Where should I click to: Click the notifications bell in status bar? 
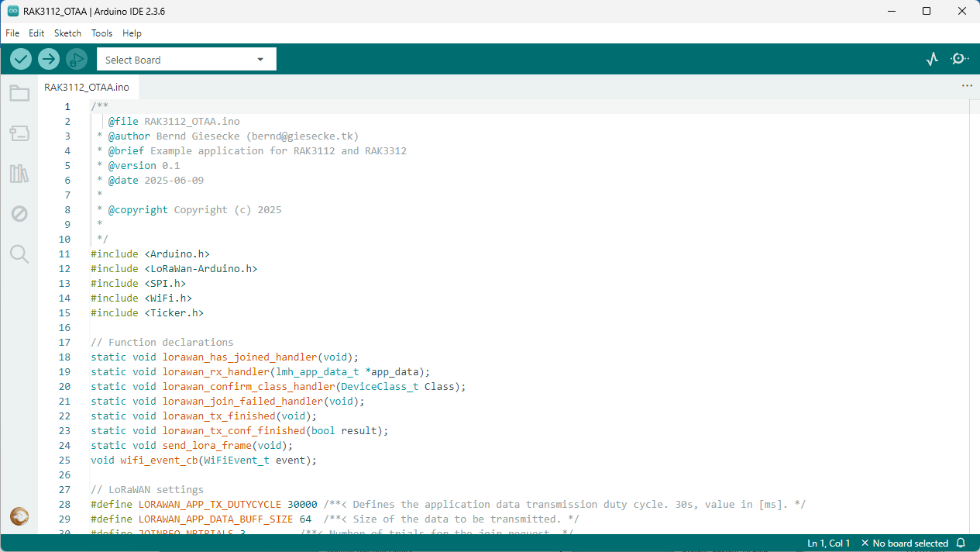(961, 543)
